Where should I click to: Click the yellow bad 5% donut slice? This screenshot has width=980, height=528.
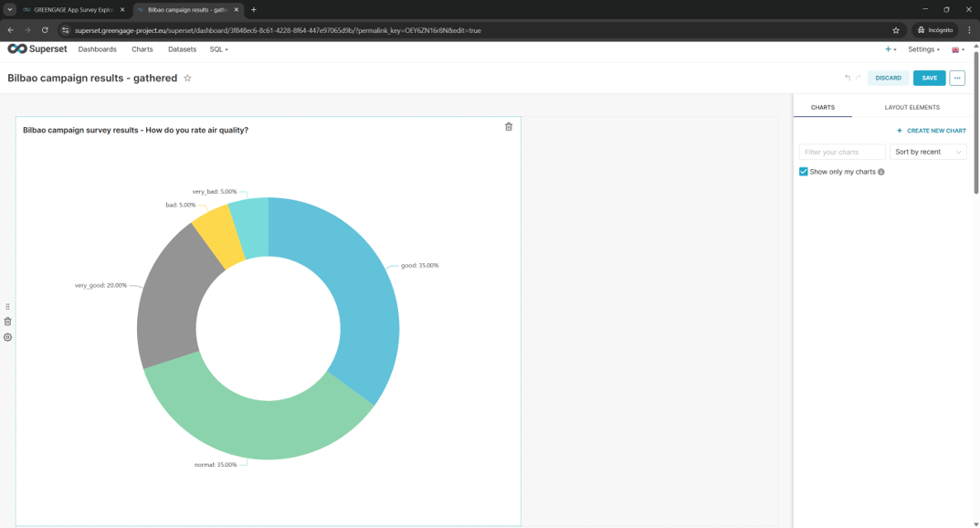(219, 234)
